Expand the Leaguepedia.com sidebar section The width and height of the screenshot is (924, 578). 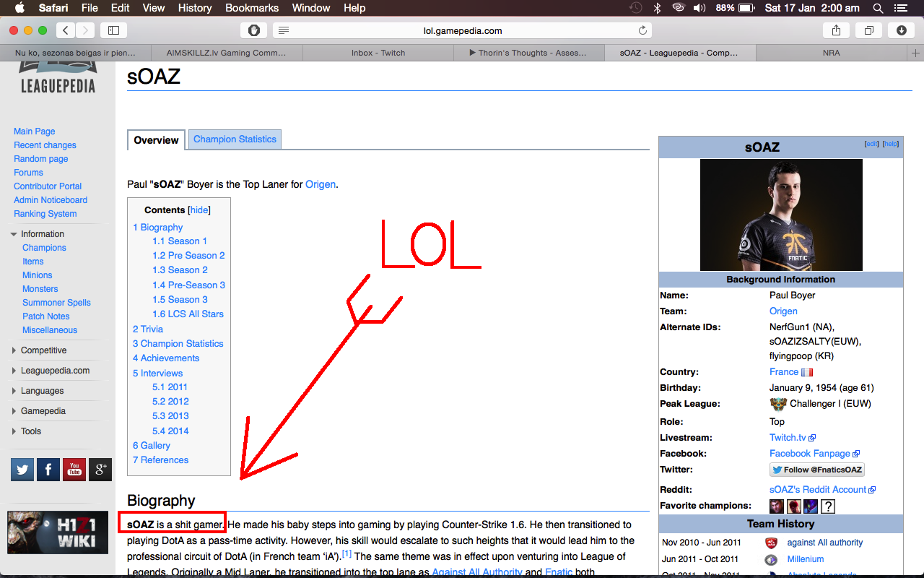[14, 371]
